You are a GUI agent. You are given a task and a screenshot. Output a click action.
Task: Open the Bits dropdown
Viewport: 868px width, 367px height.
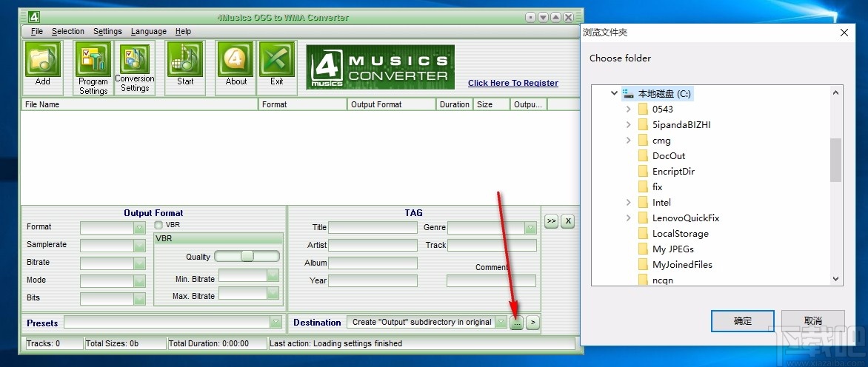[139, 298]
